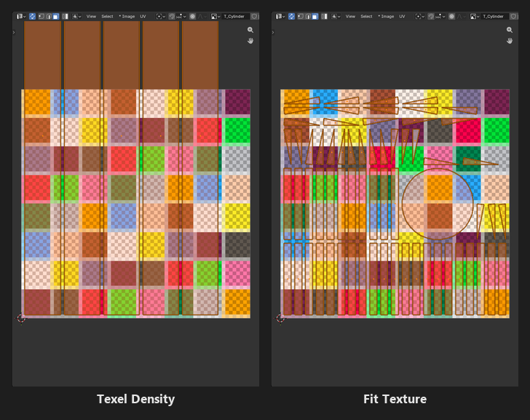530x420 pixels.
Task: Open Image menu in Fit Texture panel
Action: [387, 16]
